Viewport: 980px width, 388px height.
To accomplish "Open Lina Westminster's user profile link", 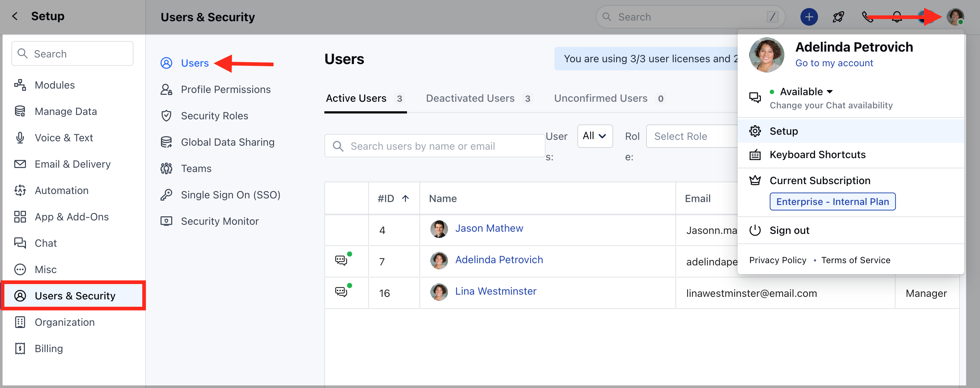I will click(x=495, y=291).
